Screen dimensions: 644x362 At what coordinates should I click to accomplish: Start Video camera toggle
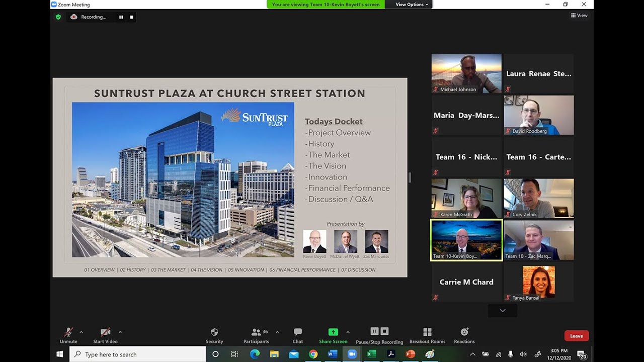tap(105, 336)
